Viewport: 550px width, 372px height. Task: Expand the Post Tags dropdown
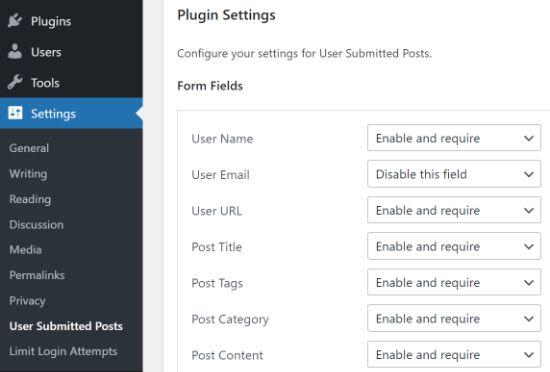point(454,282)
